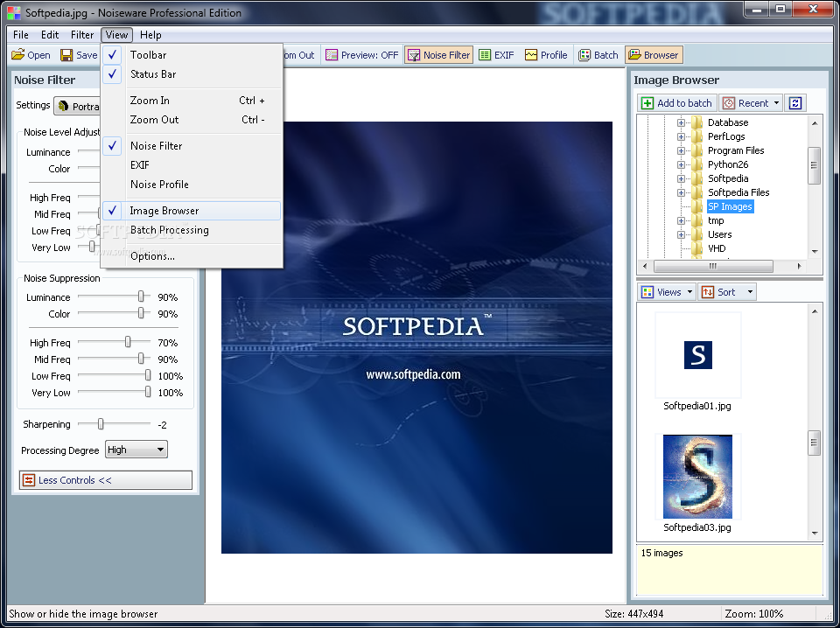Click the Softpedia folder icon
840x628 pixels.
pos(696,178)
